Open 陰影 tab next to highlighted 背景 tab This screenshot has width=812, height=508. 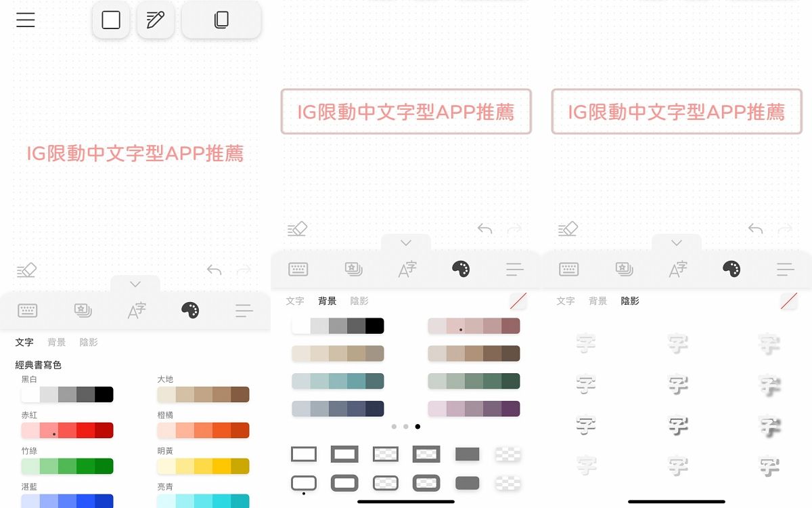(x=359, y=301)
